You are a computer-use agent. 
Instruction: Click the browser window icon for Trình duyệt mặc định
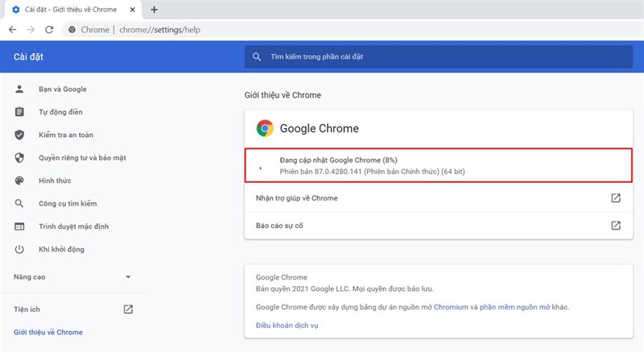[x=19, y=226]
